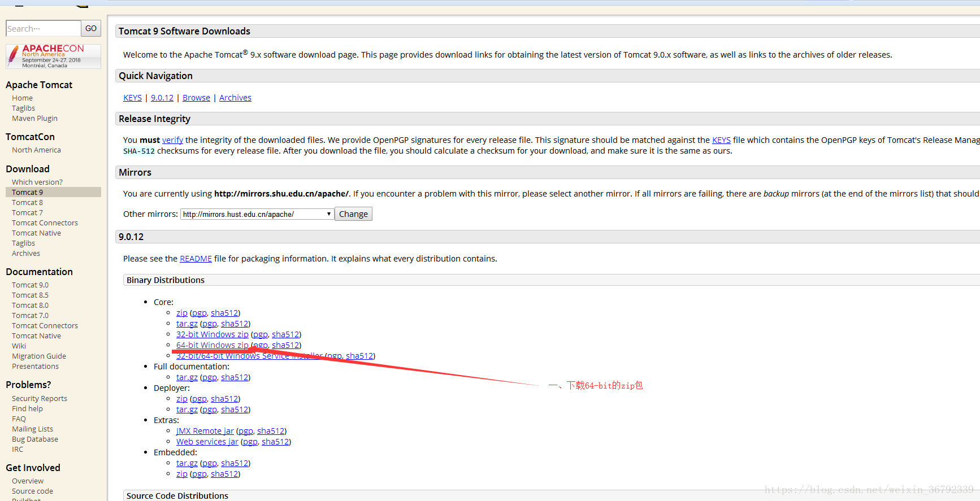Open Wiki sidebar link

[19, 346]
